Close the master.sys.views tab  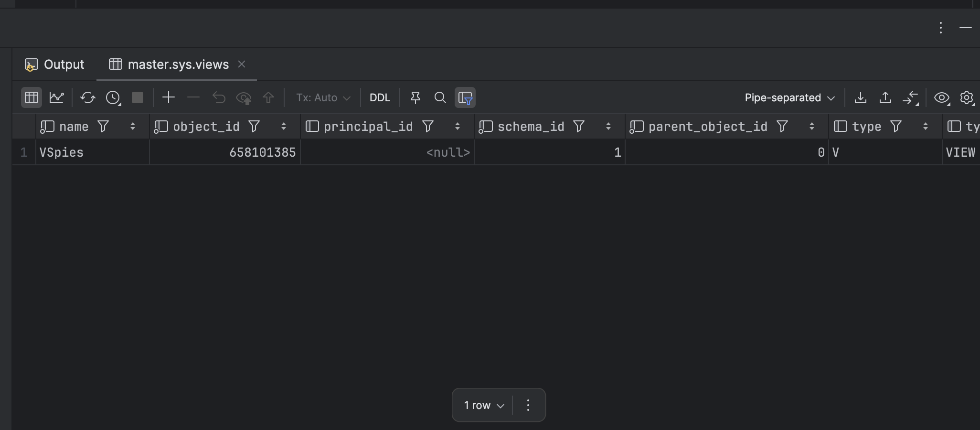242,64
